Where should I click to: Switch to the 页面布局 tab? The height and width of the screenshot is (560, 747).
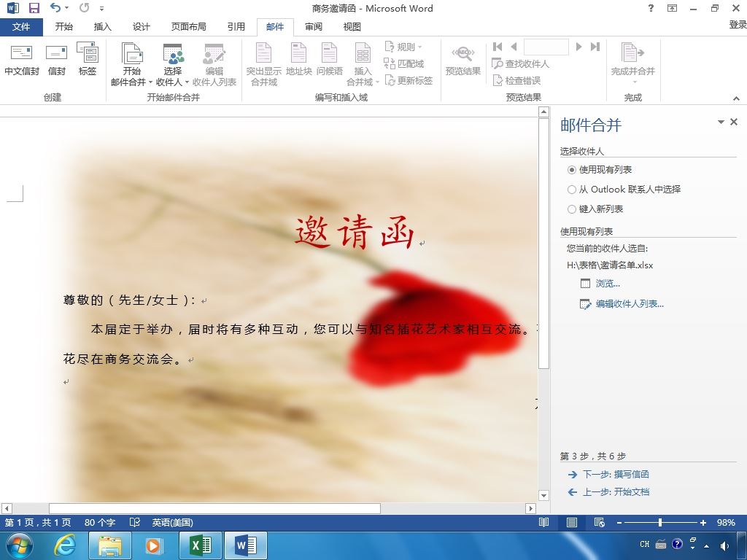click(x=189, y=27)
